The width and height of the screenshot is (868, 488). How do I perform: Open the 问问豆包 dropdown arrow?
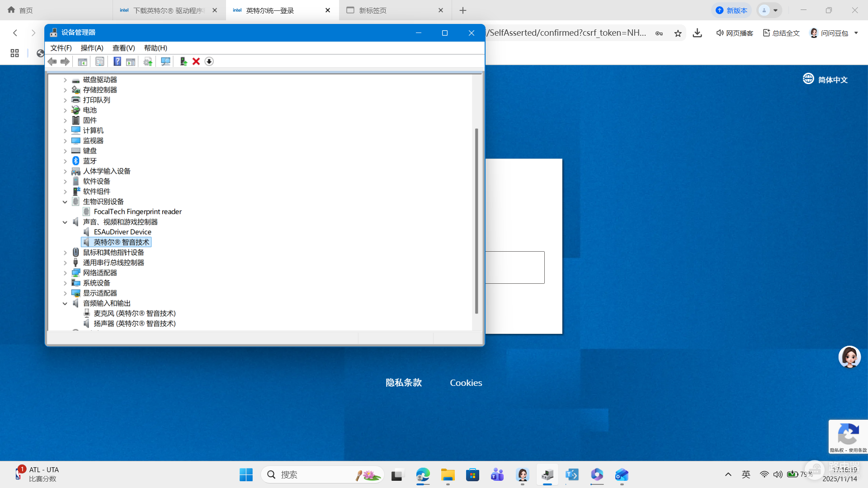pyautogui.click(x=856, y=33)
